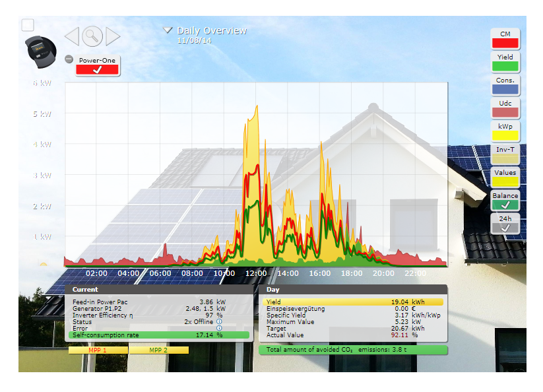Image resolution: width=543 pixels, height=392 pixels.
Task: Click the Day panel header
Action: 353,290
